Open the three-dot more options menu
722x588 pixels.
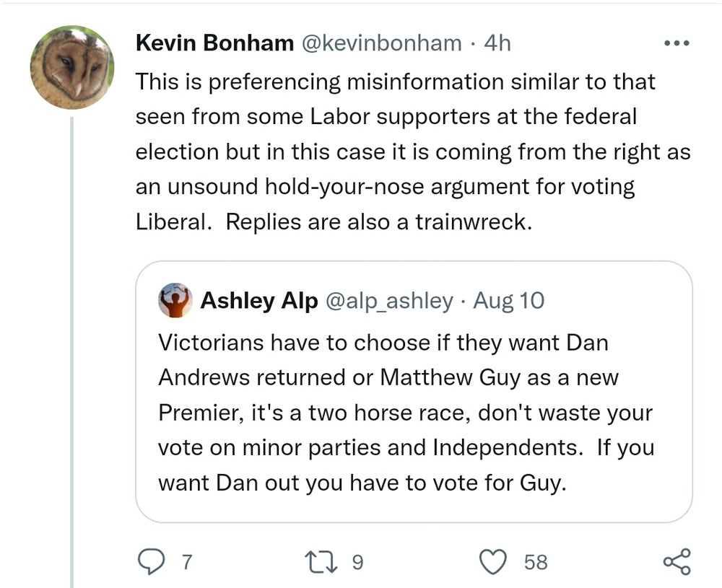point(677,44)
